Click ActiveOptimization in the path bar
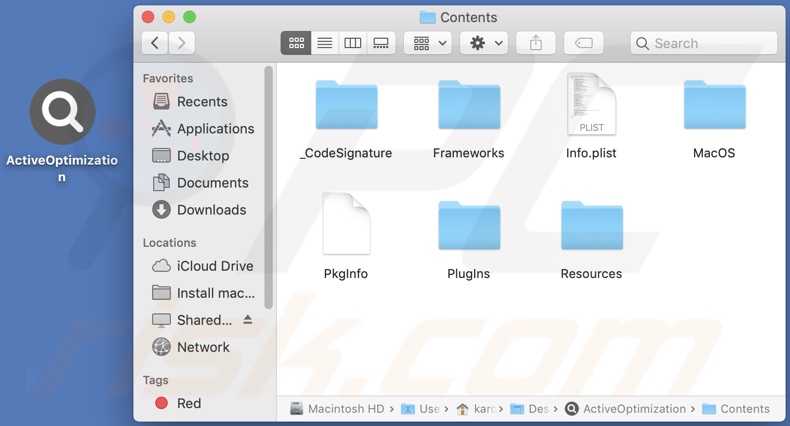This screenshot has height=426, width=790. click(x=626, y=409)
